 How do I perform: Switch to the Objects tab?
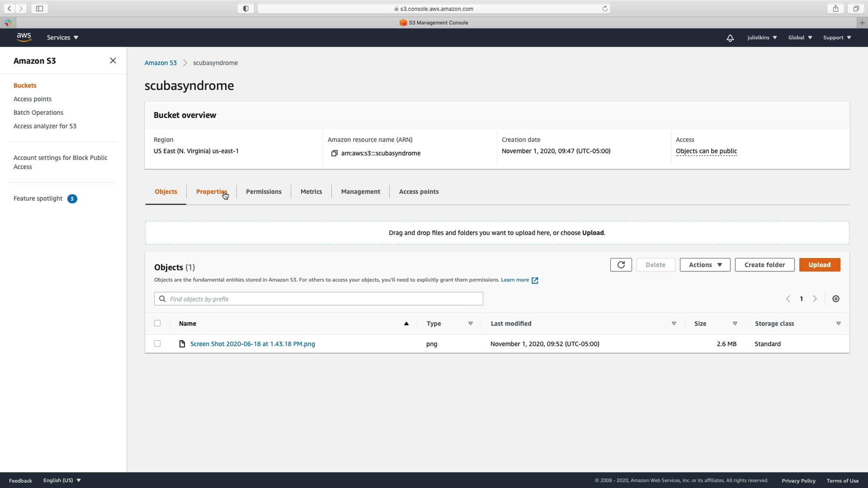coord(166,192)
